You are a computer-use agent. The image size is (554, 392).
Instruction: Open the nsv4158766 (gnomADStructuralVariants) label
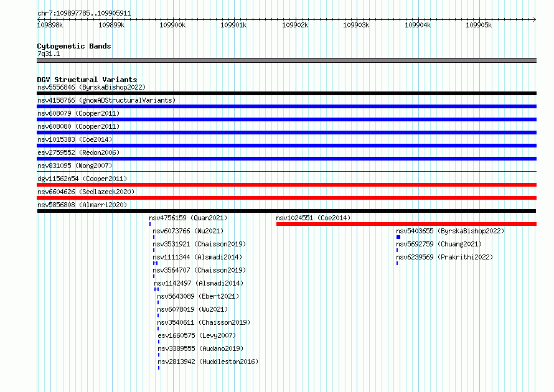106,100
